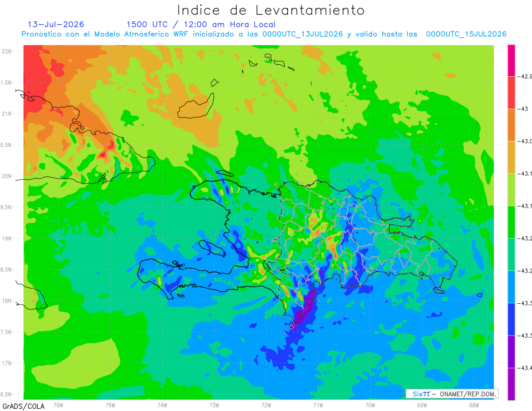Click the "20N" latitude label

pos(7,176)
